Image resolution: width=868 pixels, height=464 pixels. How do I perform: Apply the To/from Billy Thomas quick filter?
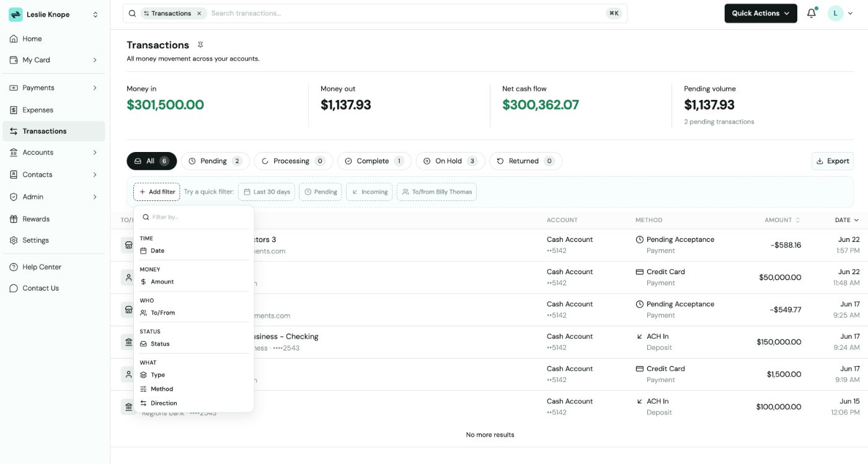[436, 192]
